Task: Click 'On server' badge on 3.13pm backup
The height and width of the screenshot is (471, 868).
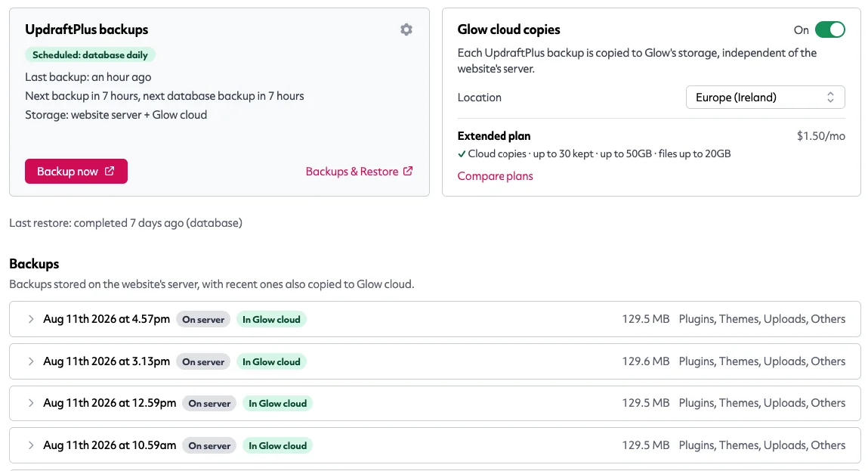Action: [x=203, y=361]
